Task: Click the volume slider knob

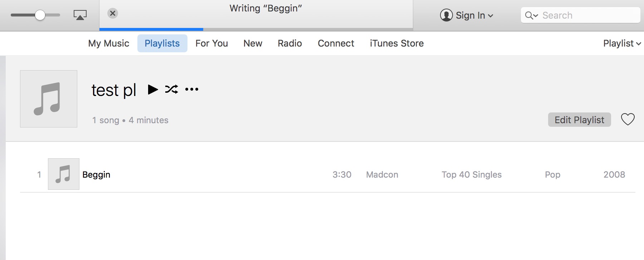Action: coord(40,15)
